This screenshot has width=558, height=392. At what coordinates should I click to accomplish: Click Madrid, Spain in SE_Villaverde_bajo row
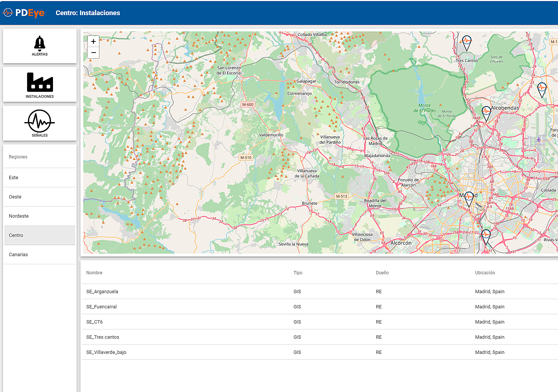490,352
